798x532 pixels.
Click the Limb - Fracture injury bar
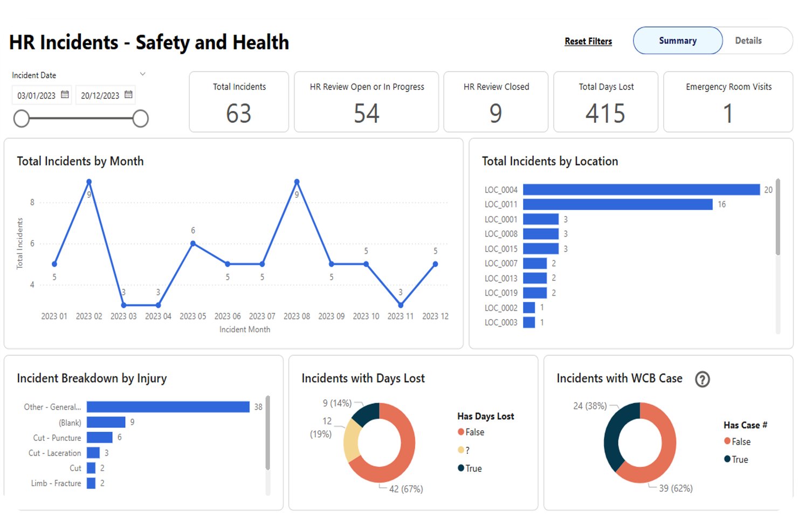[91, 483]
